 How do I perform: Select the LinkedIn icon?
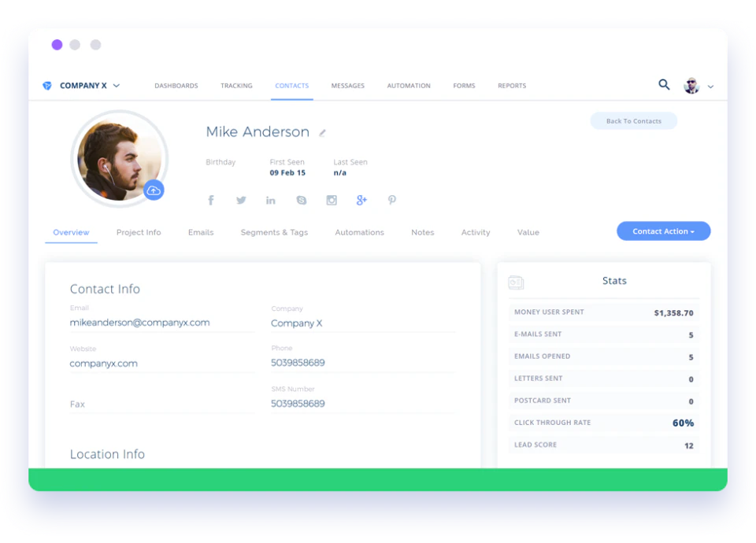click(x=271, y=200)
